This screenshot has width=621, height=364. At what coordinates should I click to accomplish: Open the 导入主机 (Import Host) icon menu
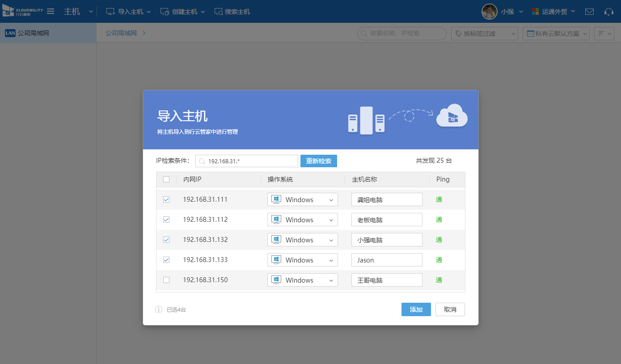(x=110, y=11)
